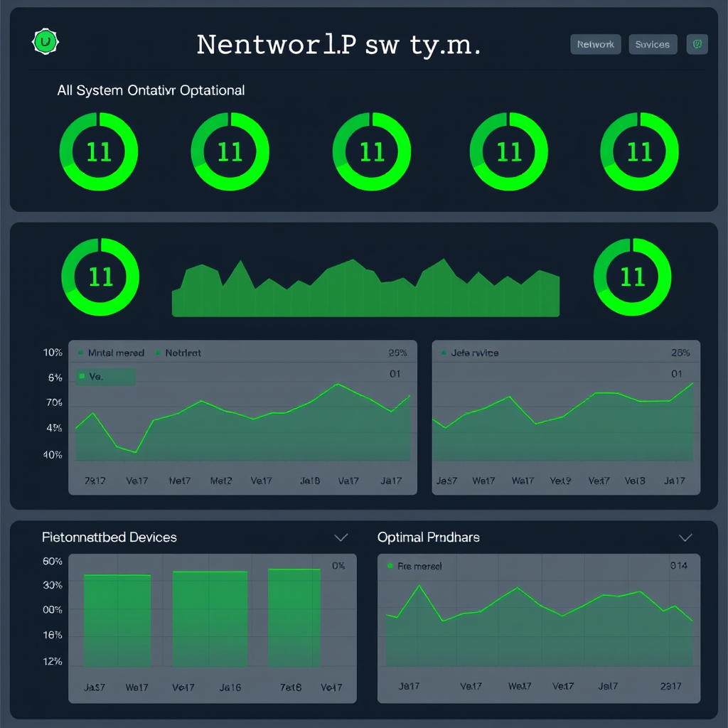Open the Network tab button
Image resolution: width=728 pixels, height=728 pixels.
pos(595,45)
